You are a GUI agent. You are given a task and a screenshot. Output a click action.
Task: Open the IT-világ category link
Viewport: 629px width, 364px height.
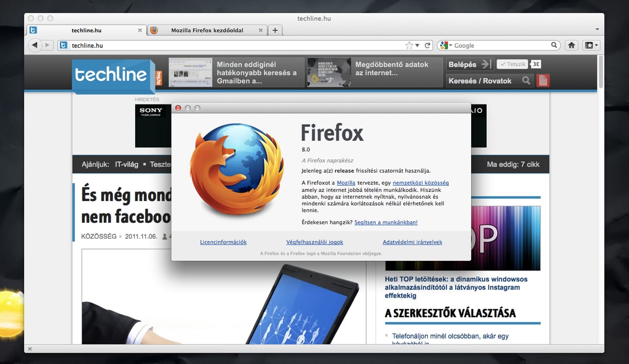(126, 164)
